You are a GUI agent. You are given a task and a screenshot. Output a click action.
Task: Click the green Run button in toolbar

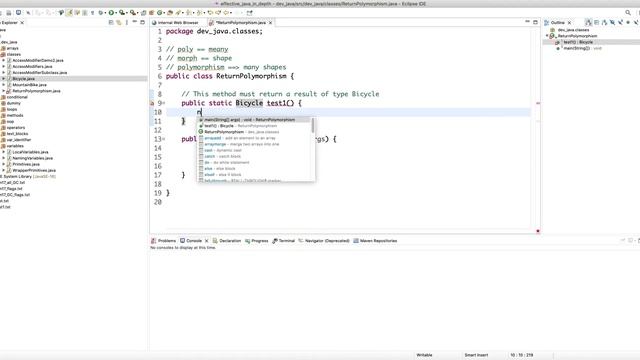click(x=111, y=13)
